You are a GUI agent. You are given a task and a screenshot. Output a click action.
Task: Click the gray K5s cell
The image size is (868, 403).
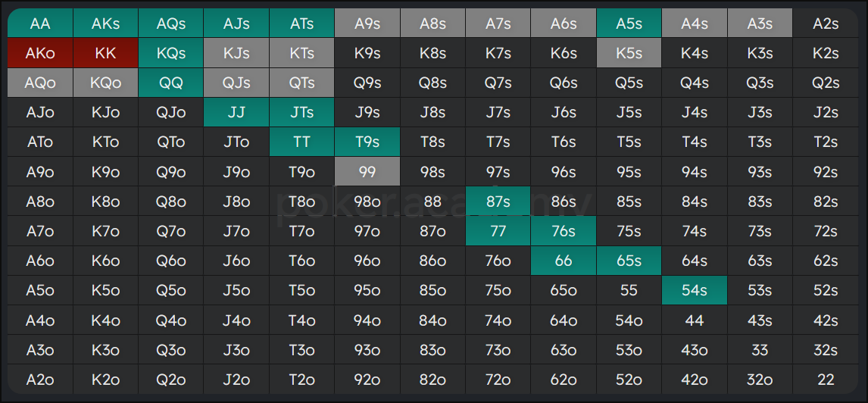pyautogui.click(x=629, y=53)
